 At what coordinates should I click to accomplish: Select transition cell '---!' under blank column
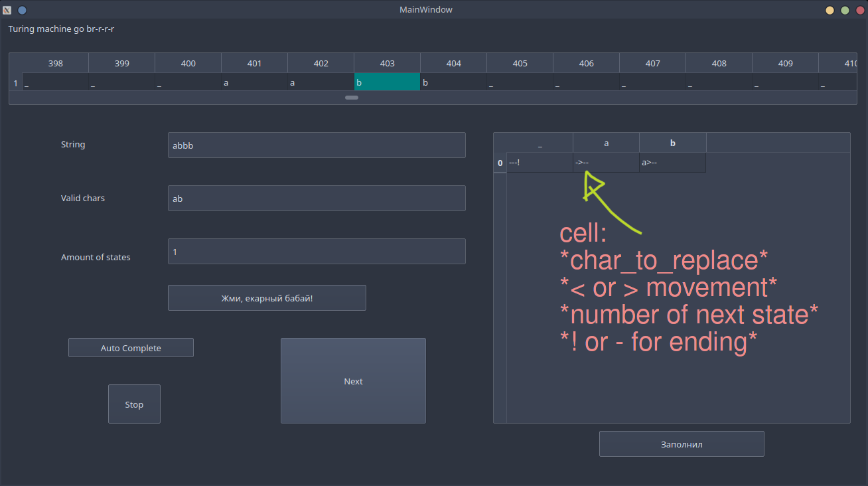coord(540,163)
